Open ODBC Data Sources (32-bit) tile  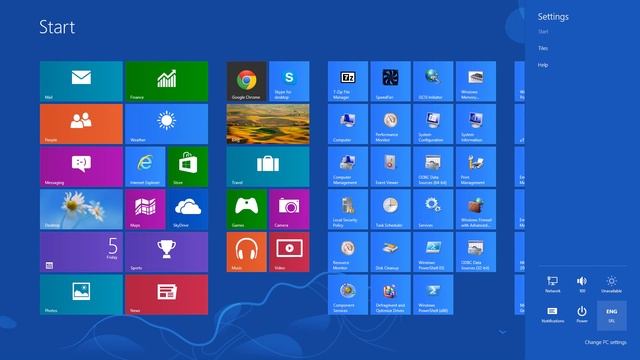476,252
